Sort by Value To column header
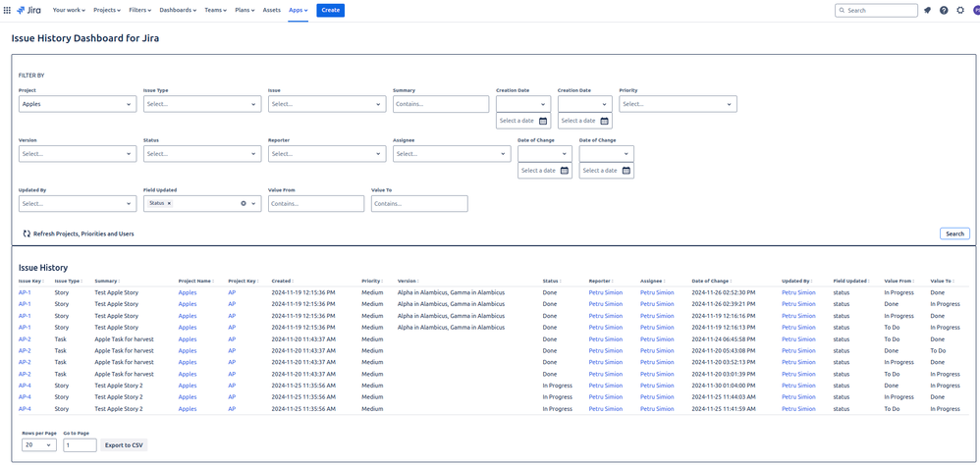 coord(942,282)
